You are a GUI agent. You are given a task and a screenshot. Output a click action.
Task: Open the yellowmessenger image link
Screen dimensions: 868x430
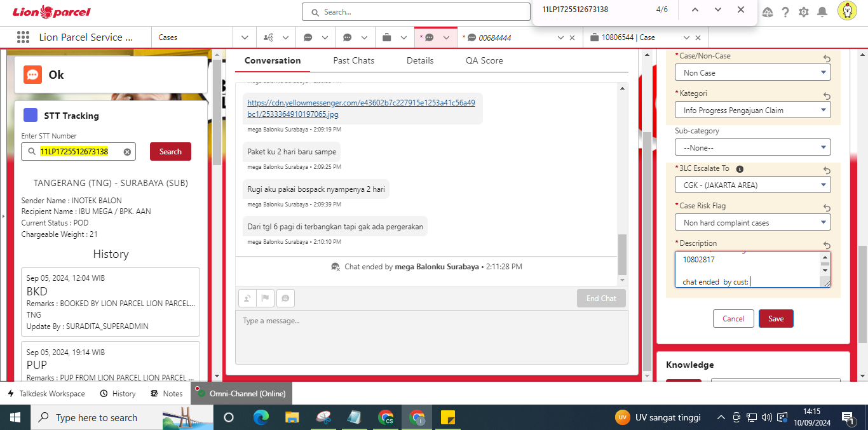click(x=361, y=108)
